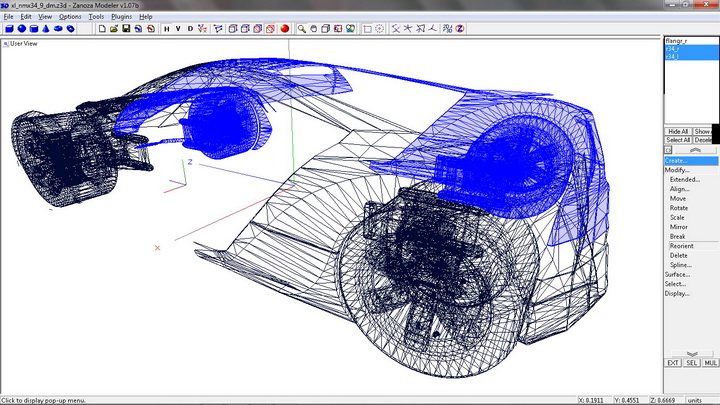720x405 pixels.
Task: Toggle the H axis constraint button
Action: tap(166, 29)
